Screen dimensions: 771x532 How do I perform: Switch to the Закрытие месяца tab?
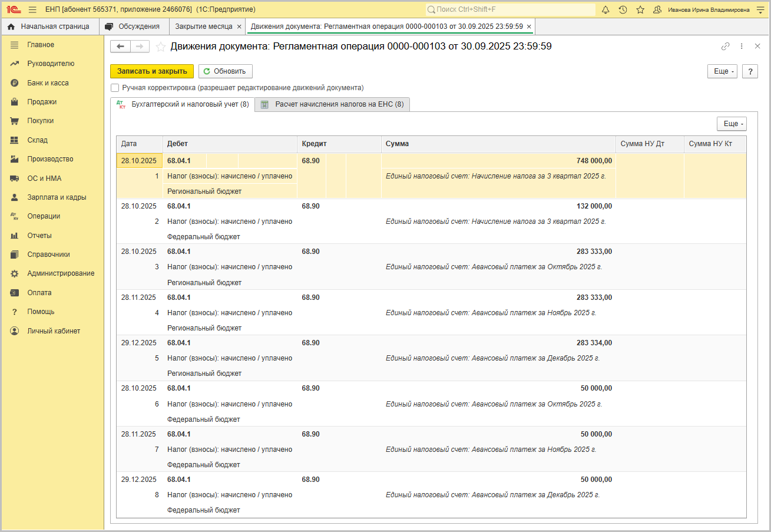point(203,27)
